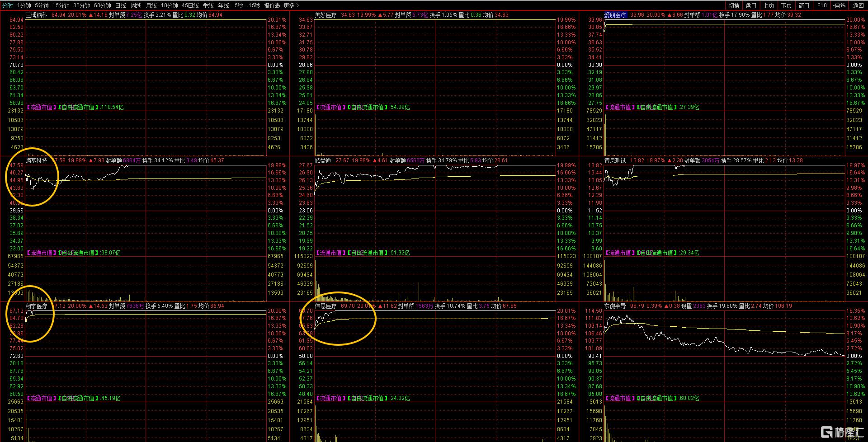Image resolution: width=868 pixels, height=442 pixels.
Task: Click 自由流通市值 45.19亿 in 翔宇医疗 panel
Action: pos(89,399)
